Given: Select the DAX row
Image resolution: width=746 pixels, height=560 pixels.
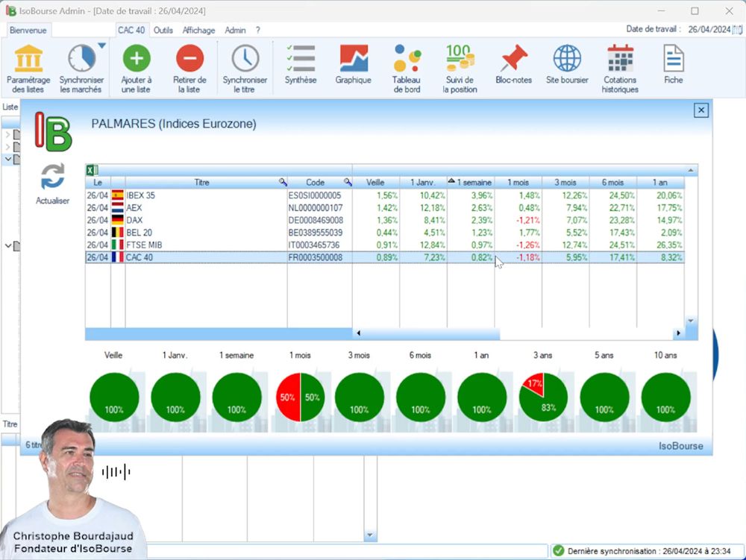Looking at the screenshot, I should pyautogui.click(x=384, y=220).
